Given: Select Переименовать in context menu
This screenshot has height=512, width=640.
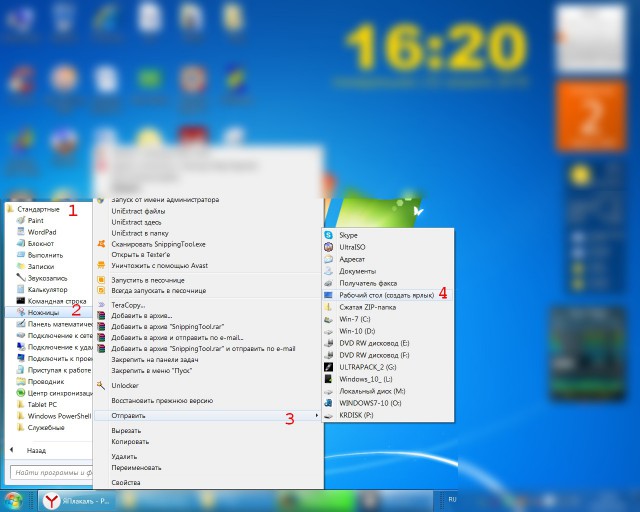Looking at the screenshot, I should pos(136,467).
